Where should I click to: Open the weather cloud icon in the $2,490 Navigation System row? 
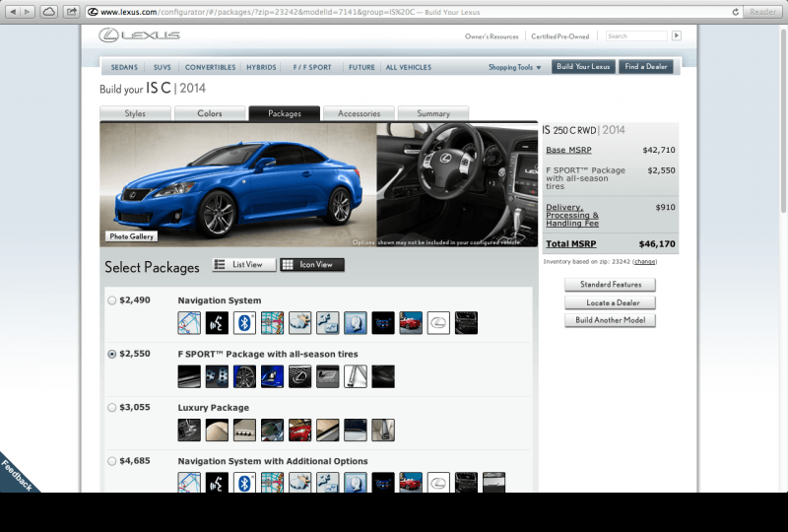pos(299,323)
